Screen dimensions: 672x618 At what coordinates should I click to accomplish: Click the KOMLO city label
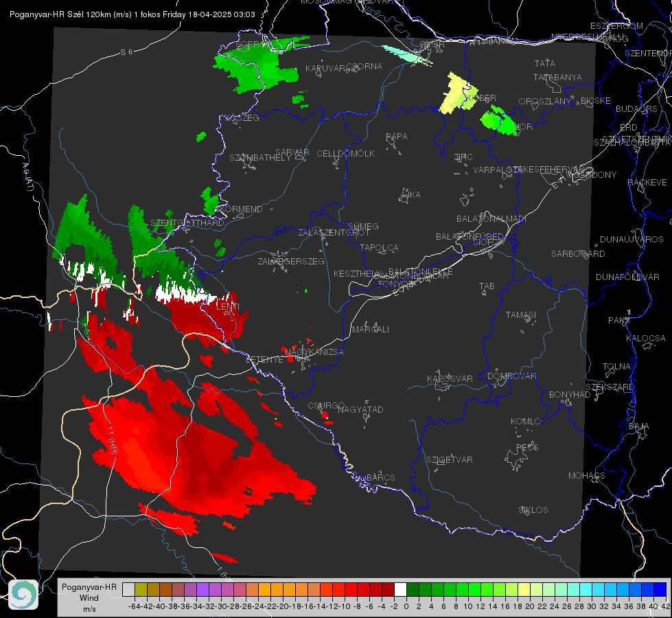(526, 422)
